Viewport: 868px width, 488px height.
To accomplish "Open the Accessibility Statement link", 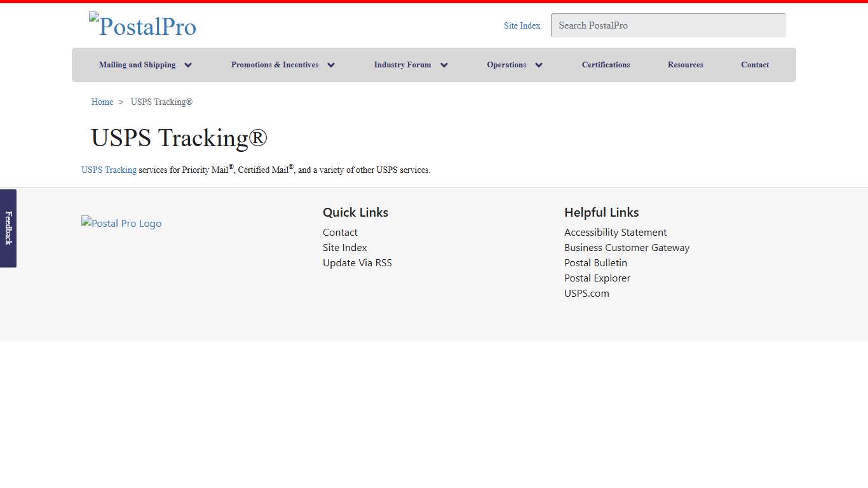I will tap(615, 232).
